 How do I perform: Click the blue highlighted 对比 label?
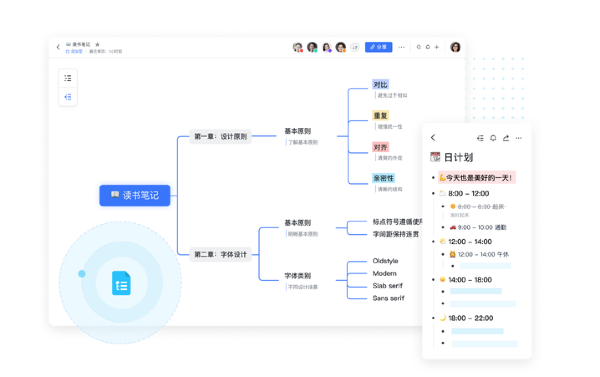380,85
